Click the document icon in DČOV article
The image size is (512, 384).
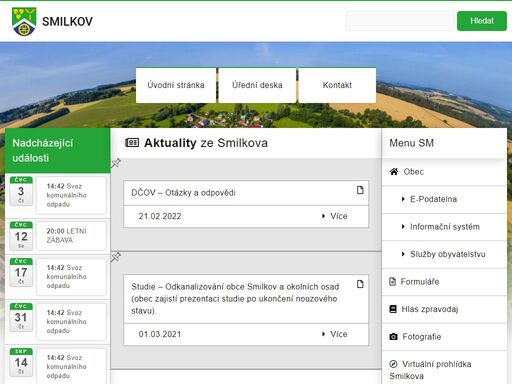pyautogui.click(x=360, y=190)
